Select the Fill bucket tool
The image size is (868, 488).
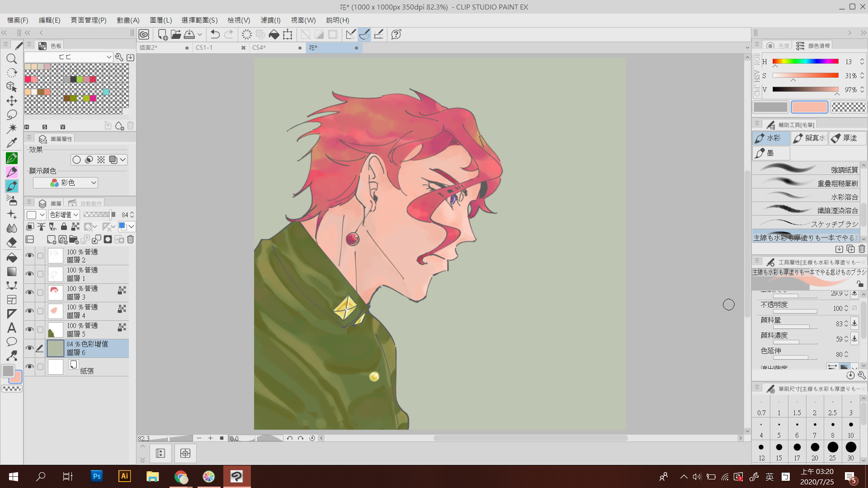12,257
